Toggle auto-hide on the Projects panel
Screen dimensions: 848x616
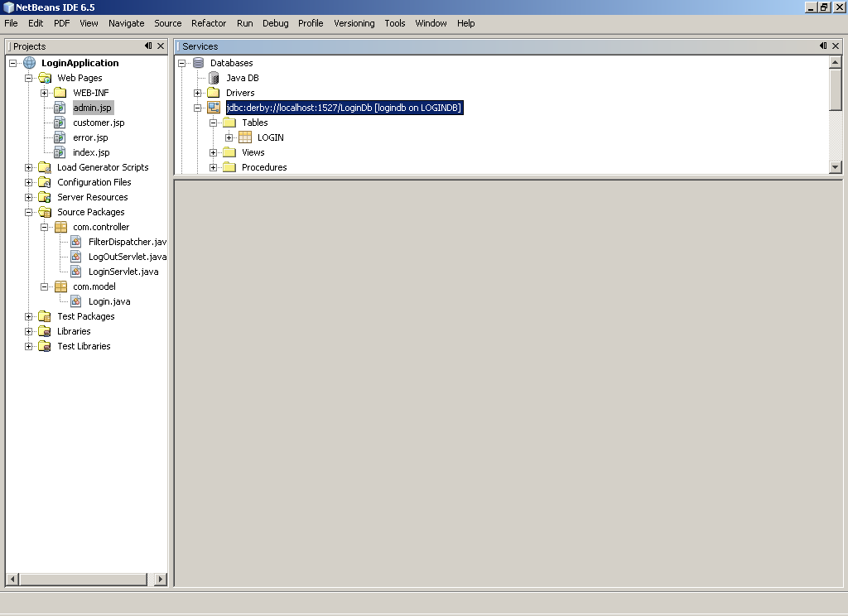[149, 46]
